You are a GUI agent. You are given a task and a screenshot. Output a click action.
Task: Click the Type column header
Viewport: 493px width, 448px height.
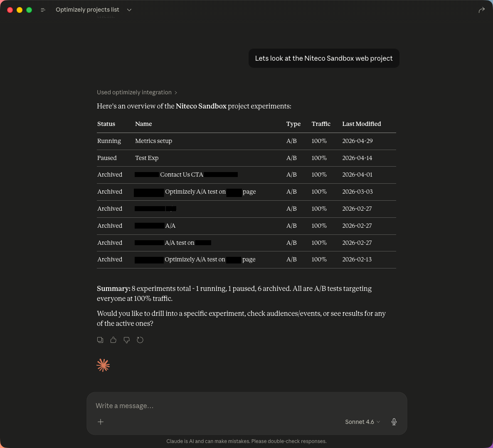[293, 124]
